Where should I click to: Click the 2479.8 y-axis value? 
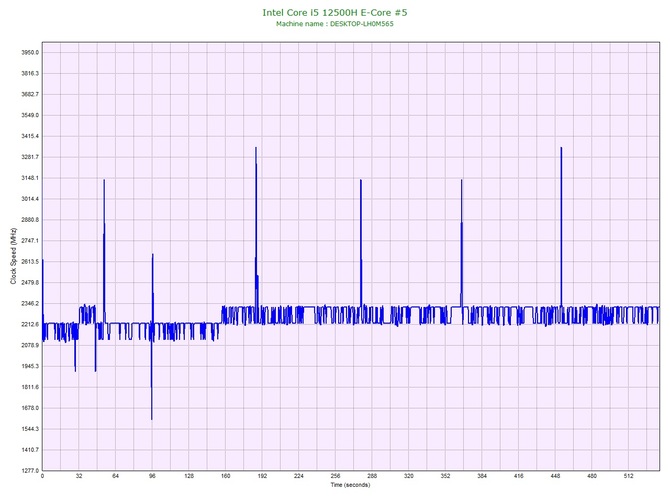30,283
